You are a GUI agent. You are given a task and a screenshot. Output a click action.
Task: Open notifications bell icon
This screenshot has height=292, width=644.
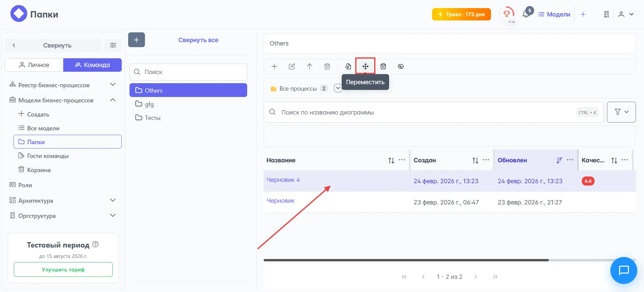coord(526,14)
